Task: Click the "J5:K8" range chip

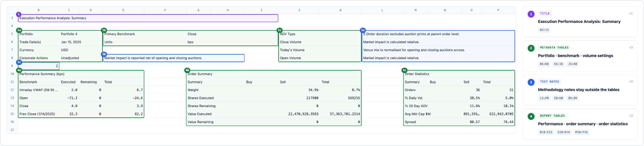Action: click(572, 64)
